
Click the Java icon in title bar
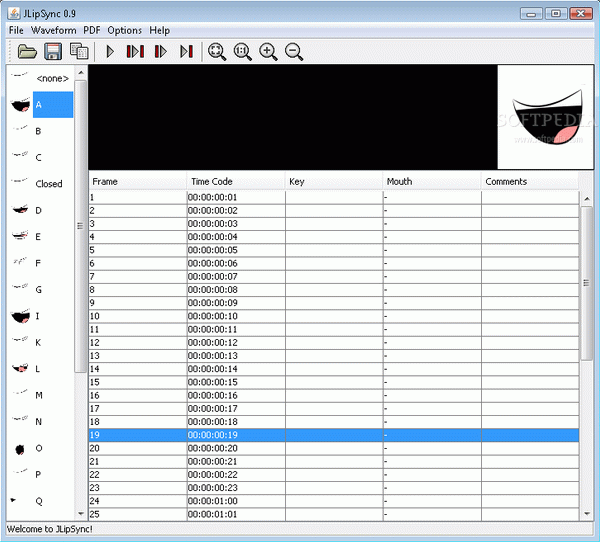(x=14, y=13)
